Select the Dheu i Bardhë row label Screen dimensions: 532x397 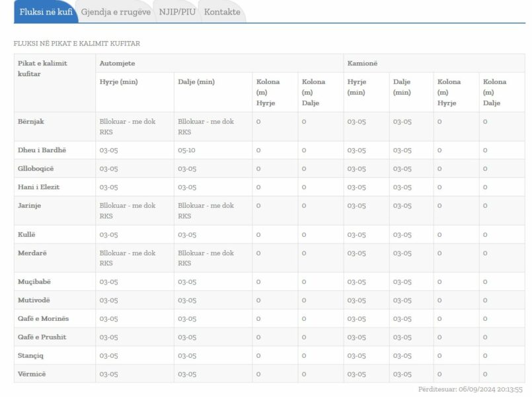(x=42, y=150)
